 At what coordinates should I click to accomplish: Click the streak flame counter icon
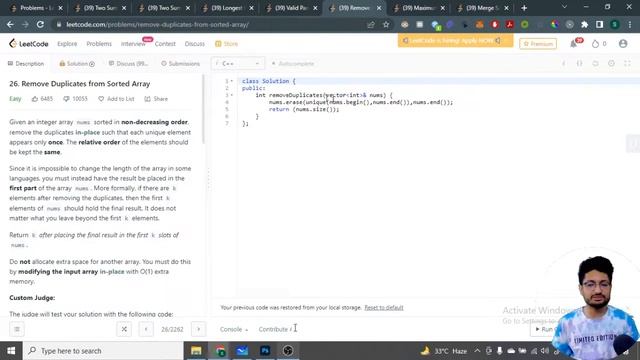click(596, 44)
